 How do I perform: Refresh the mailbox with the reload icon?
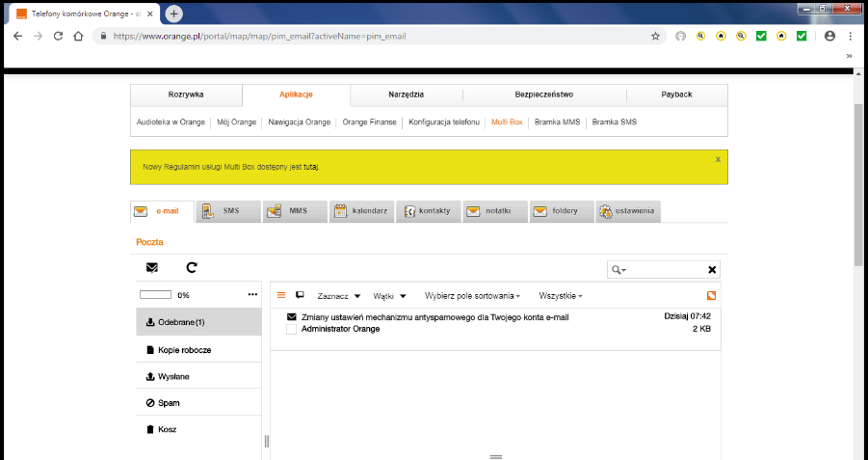point(192,268)
